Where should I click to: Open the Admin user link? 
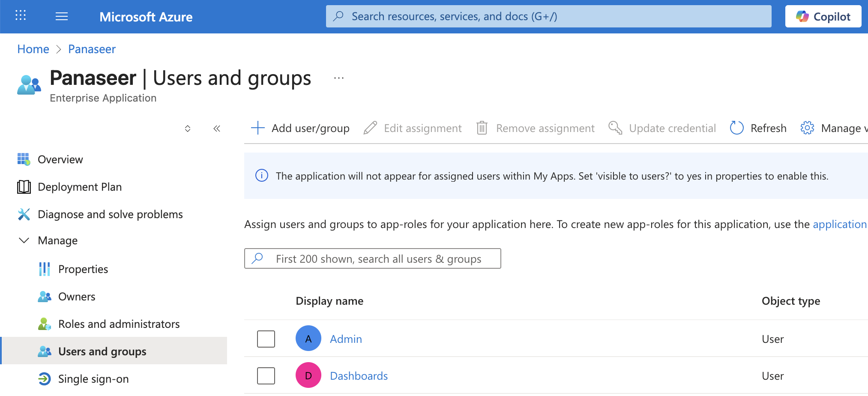click(x=346, y=339)
